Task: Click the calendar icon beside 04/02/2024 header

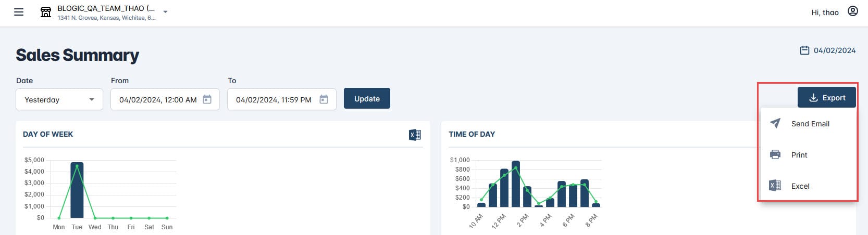Action: pyautogui.click(x=804, y=50)
